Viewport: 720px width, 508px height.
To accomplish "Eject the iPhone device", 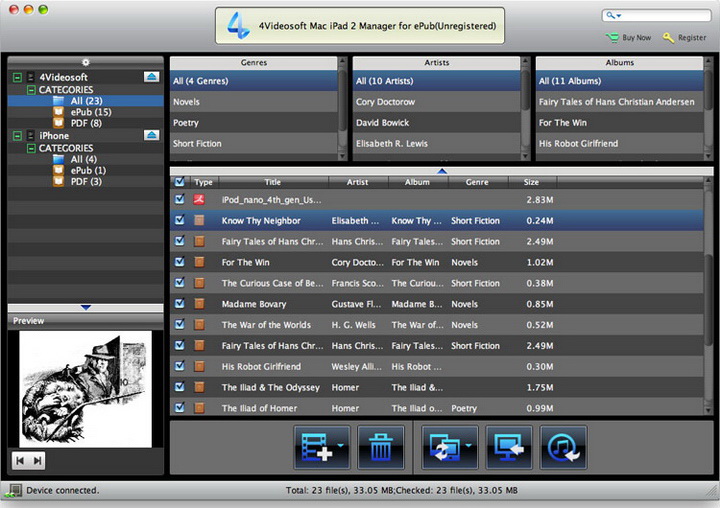I will (151, 135).
